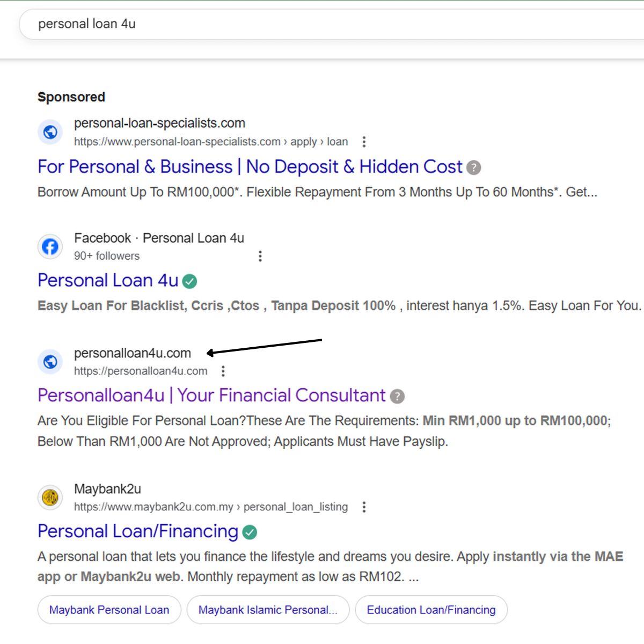The height and width of the screenshot is (644, 644).
Task: Click the question mark icon beside Hidden Cost title
Action: tap(473, 168)
